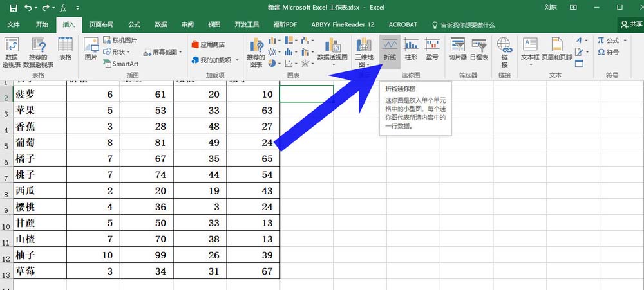
Task: Open the 切片器 slicer tool
Action: 458,50
